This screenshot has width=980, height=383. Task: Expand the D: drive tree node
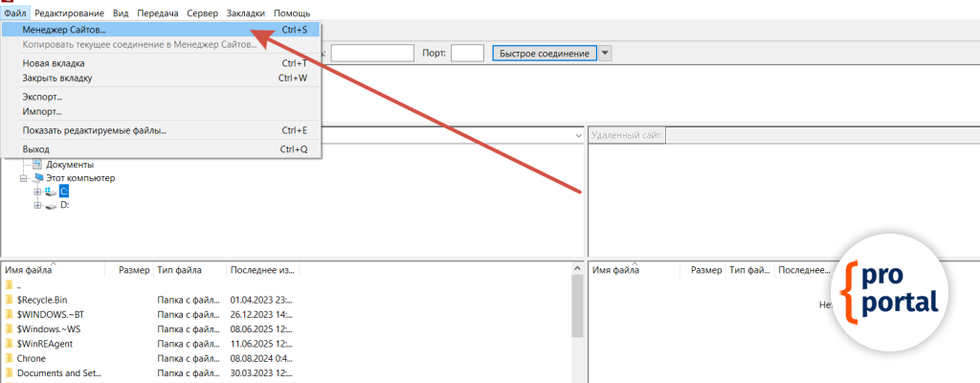(x=37, y=205)
